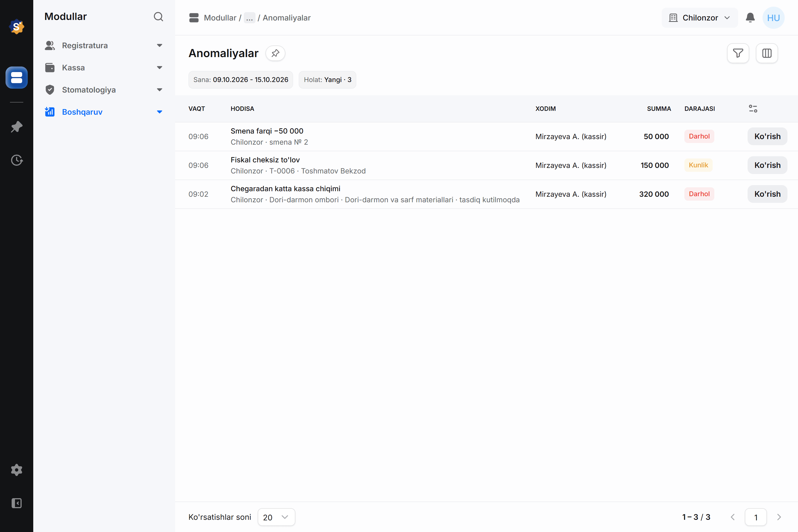
Task: Open the notifications bell
Action: 750,18
